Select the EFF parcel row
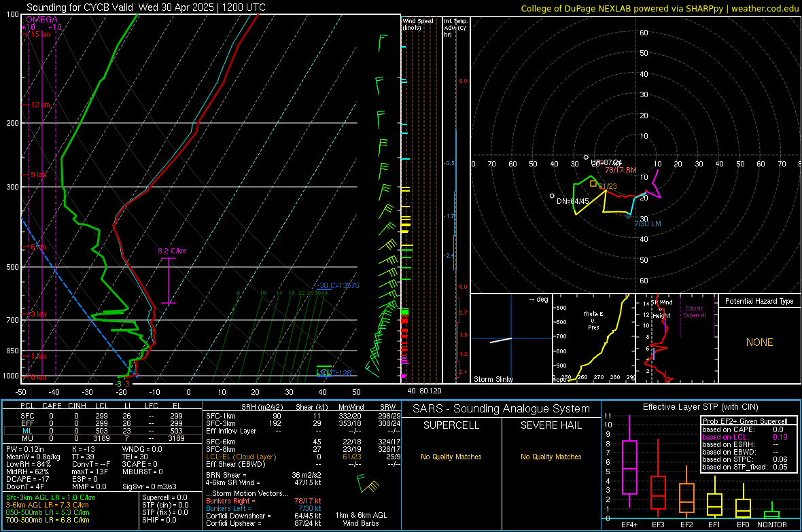This screenshot has height=532, width=802. pos(101,423)
